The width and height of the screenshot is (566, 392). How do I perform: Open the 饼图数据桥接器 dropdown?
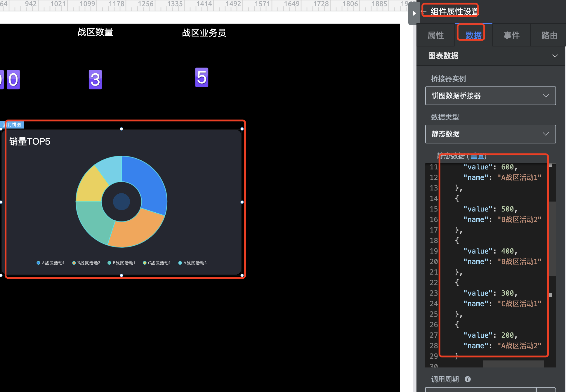point(490,96)
